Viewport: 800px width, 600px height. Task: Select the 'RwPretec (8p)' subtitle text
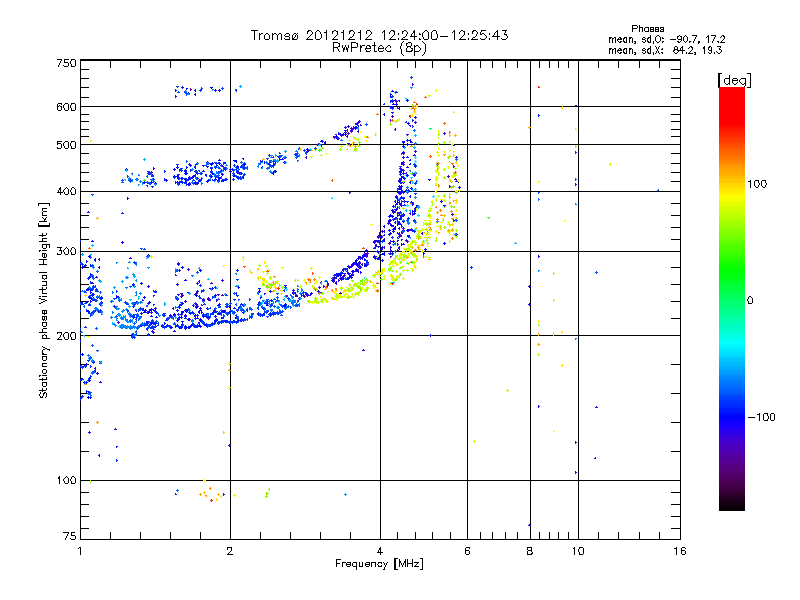[379, 48]
